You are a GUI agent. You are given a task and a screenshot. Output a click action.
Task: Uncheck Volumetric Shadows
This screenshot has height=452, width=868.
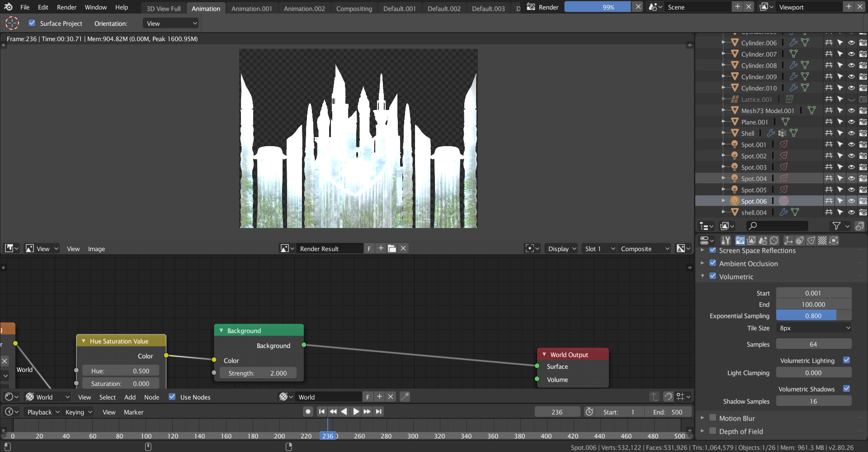pyautogui.click(x=847, y=389)
